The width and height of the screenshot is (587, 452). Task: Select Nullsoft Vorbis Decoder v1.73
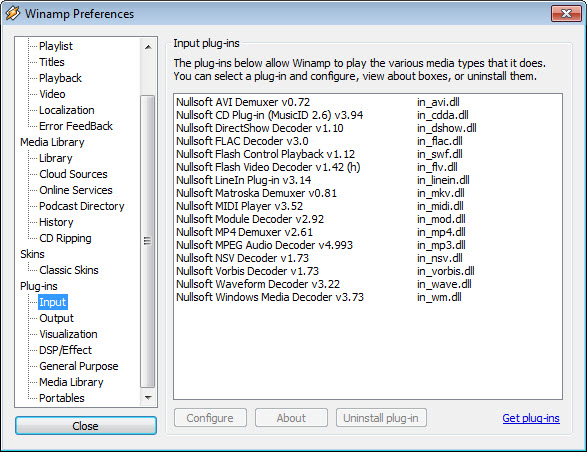(x=247, y=271)
